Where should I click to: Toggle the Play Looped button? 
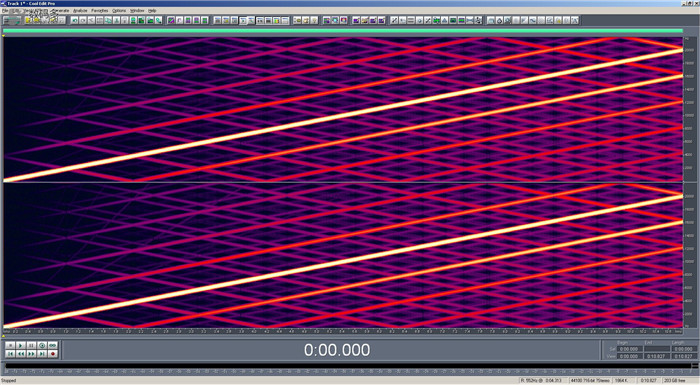coord(53,345)
